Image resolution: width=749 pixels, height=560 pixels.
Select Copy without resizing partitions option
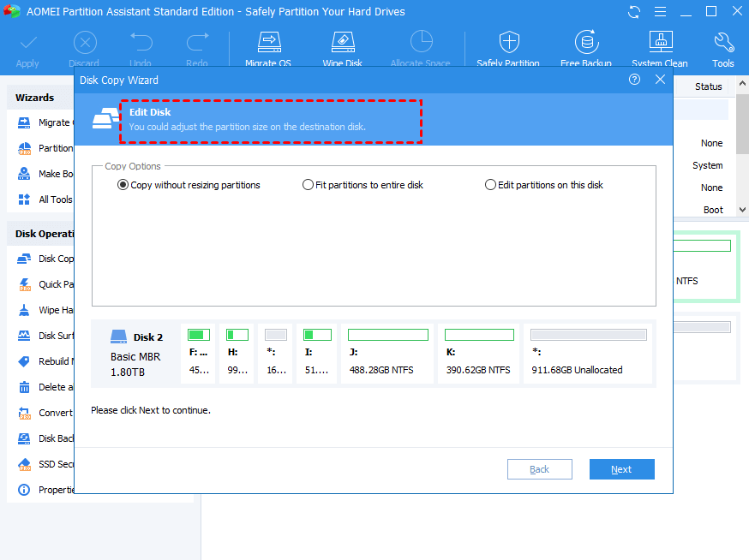pyautogui.click(x=189, y=185)
